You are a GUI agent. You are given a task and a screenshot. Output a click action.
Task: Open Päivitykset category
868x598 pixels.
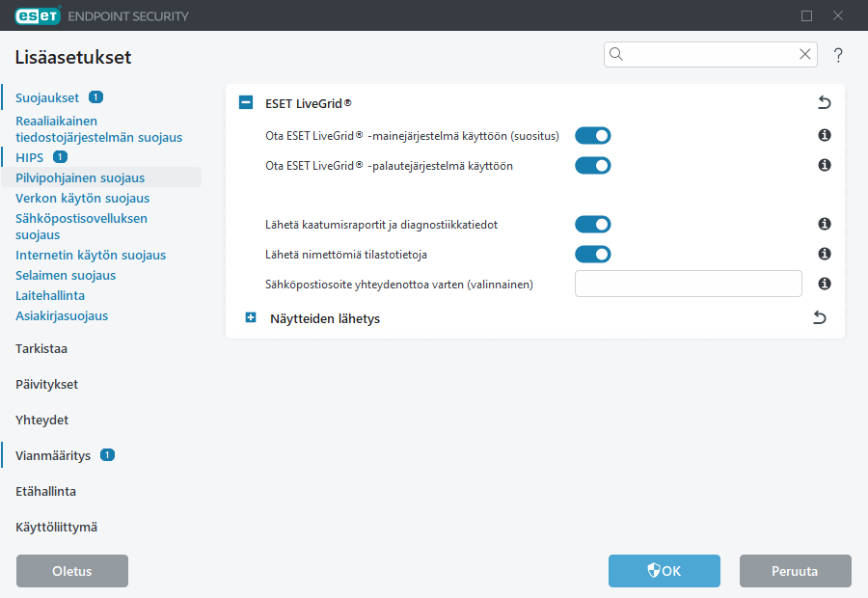[x=46, y=384]
